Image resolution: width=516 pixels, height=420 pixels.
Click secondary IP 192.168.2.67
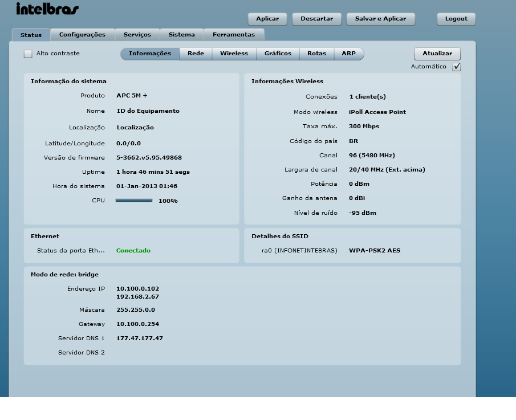(137, 297)
